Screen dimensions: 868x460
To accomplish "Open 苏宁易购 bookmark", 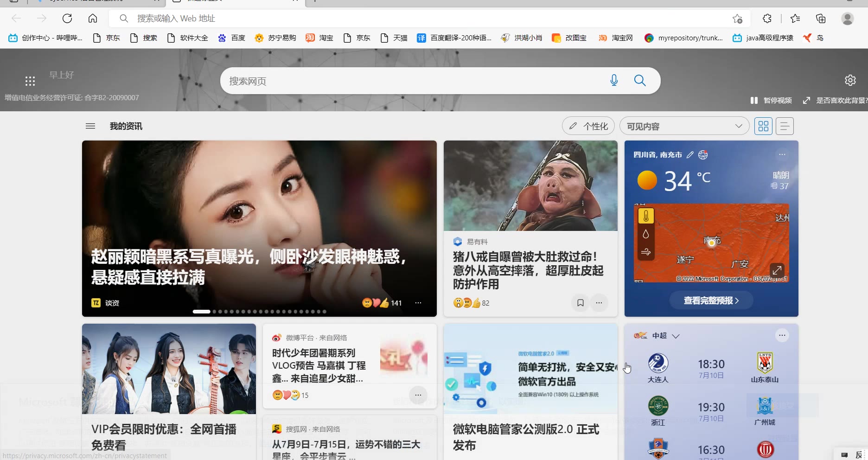I will pyautogui.click(x=275, y=38).
